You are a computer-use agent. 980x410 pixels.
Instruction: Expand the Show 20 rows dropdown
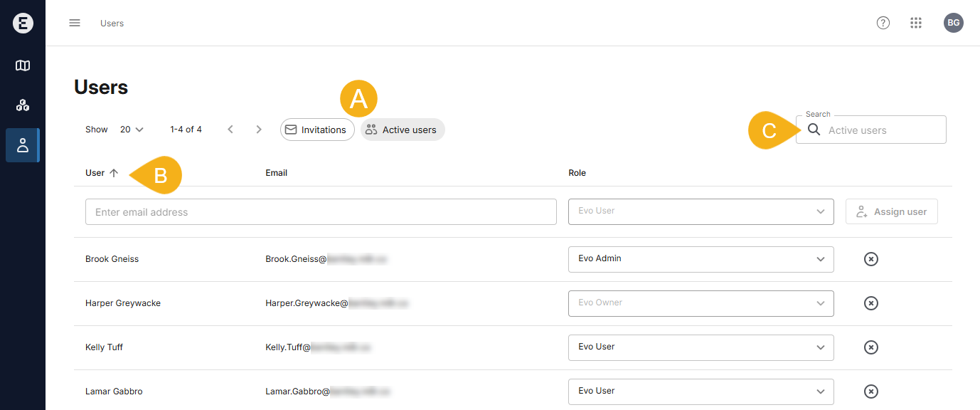[132, 130]
